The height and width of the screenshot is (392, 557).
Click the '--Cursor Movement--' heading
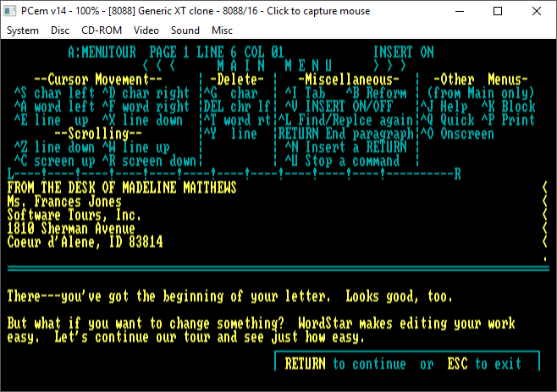click(98, 80)
